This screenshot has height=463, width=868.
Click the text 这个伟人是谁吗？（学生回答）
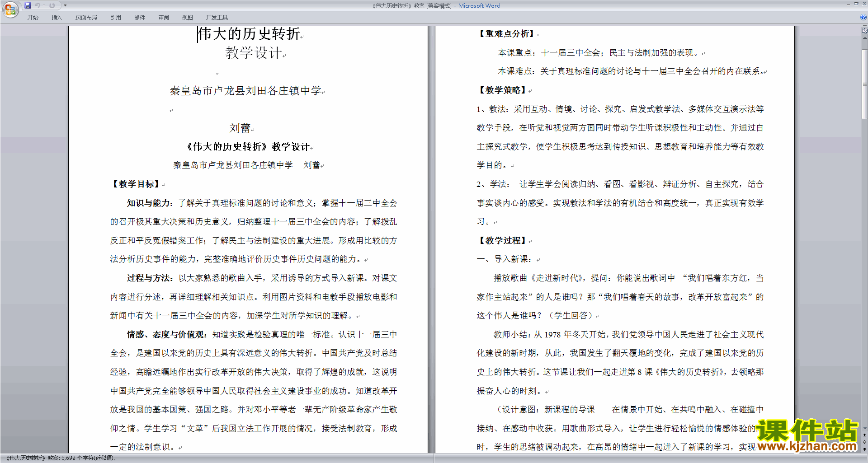point(536,316)
